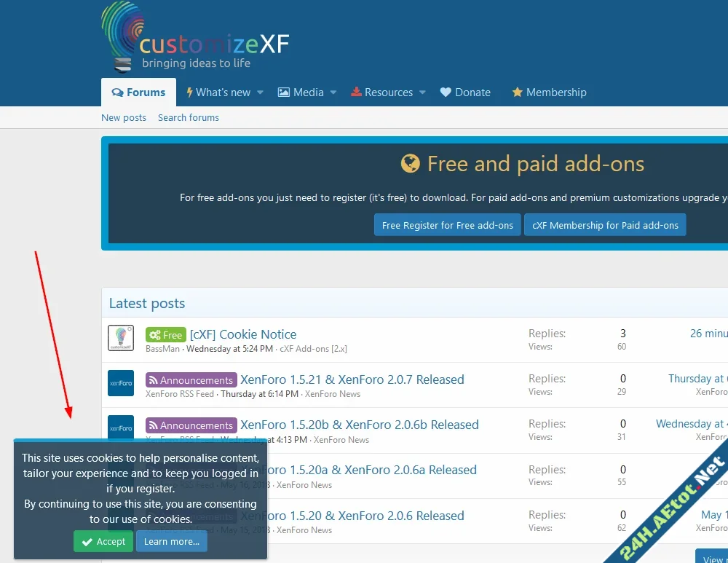
Task: Click the checkmark icon on the Accept button
Action: [86, 541]
